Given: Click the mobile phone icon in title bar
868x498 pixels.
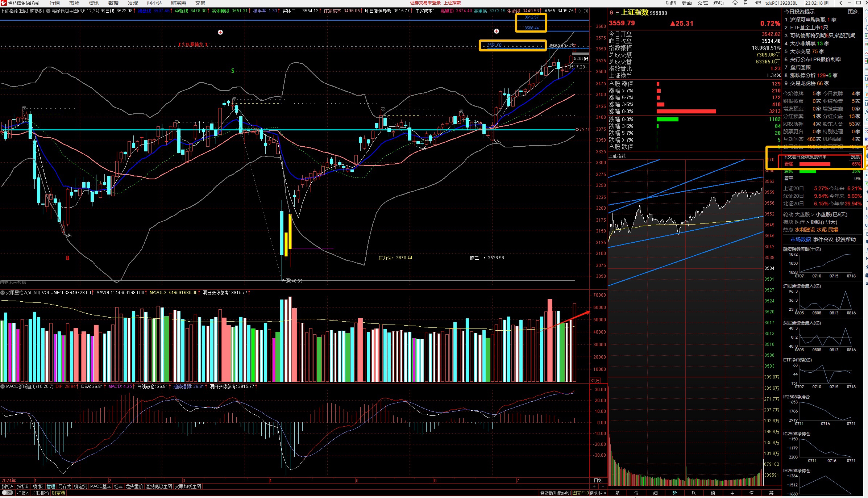Looking at the screenshot, I should [746, 3].
